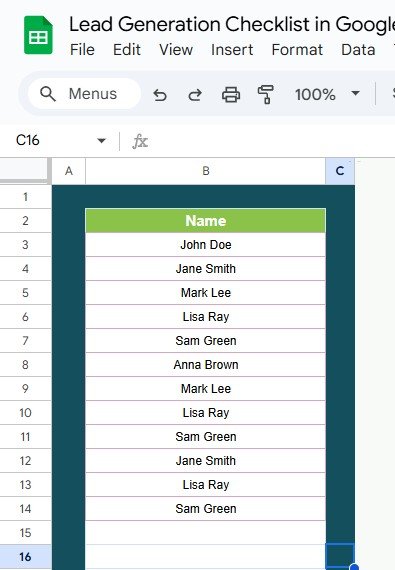395x570 pixels.
Task: Open the Edit menu
Action: click(x=126, y=50)
